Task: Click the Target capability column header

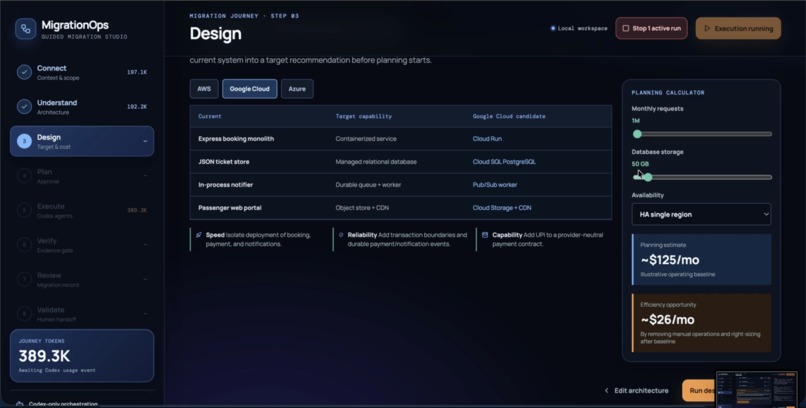Action: coord(363,116)
